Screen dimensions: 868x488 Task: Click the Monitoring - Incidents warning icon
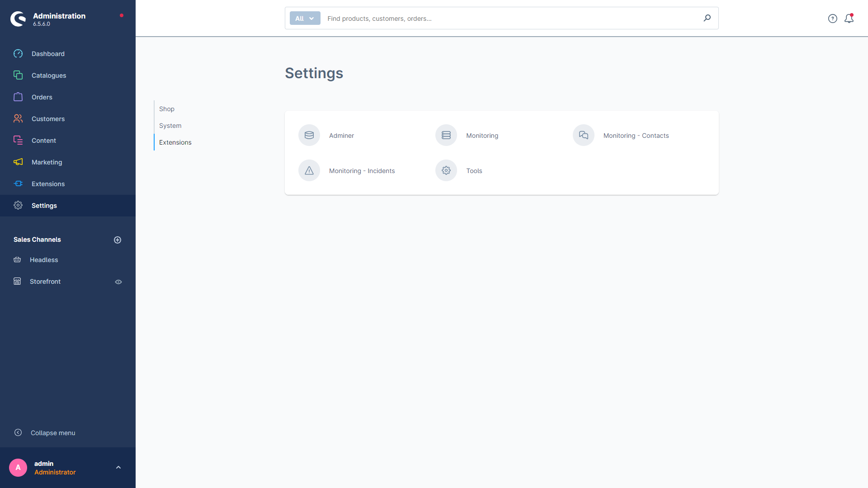point(309,170)
